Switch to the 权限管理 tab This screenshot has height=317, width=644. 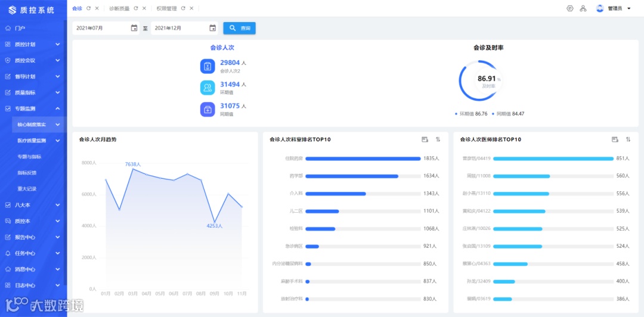pos(167,8)
